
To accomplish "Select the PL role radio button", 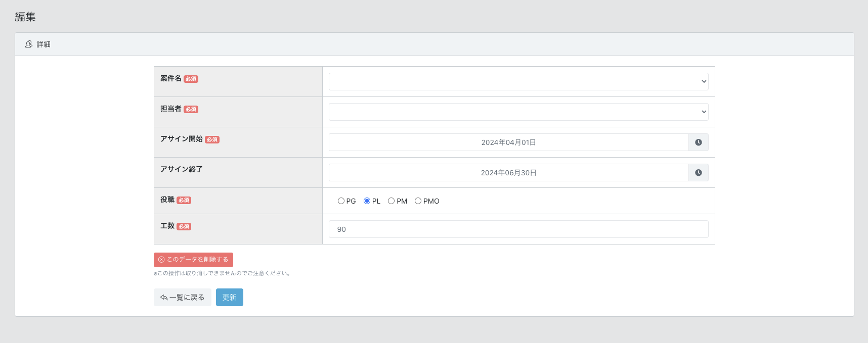I will tap(367, 201).
